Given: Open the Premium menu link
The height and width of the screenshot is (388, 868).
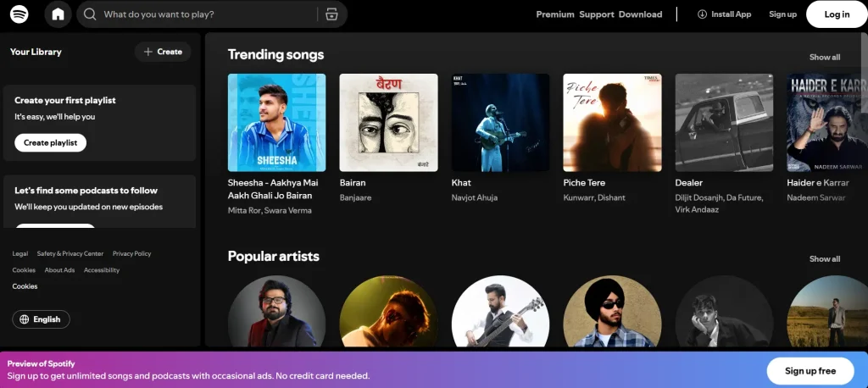Looking at the screenshot, I should point(555,14).
